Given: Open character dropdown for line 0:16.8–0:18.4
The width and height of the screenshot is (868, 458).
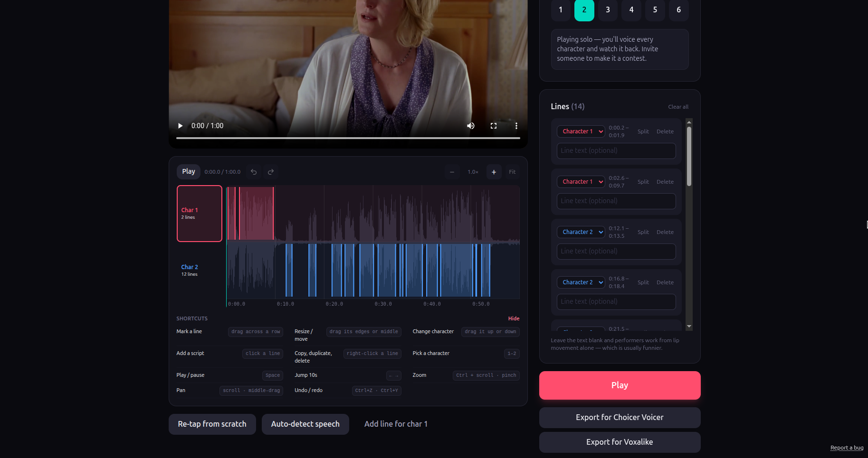Looking at the screenshot, I should [x=581, y=282].
